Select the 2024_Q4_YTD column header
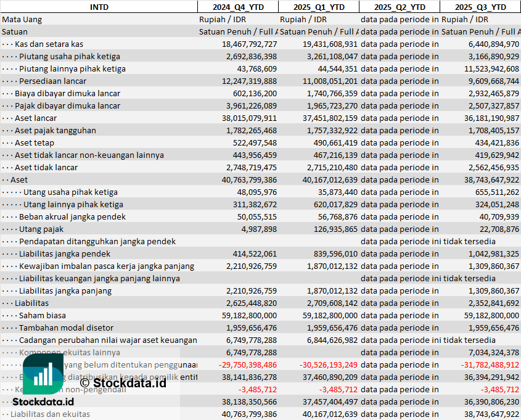The width and height of the screenshot is (521, 420). pyautogui.click(x=238, y=7)
